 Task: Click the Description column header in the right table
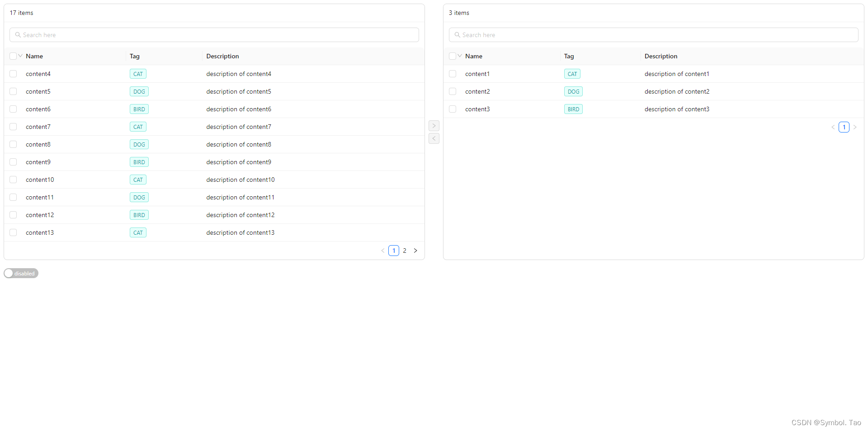coord(661,56)
